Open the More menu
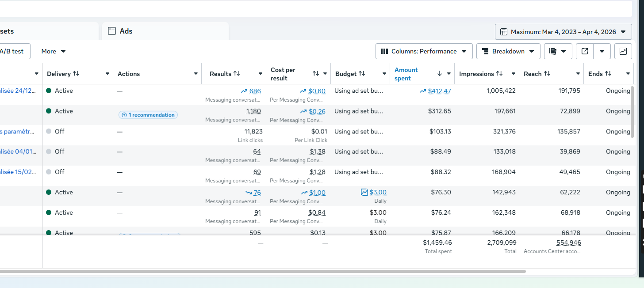Image resolution: width=644 pixels, height=288 pixels. point(54,51)
